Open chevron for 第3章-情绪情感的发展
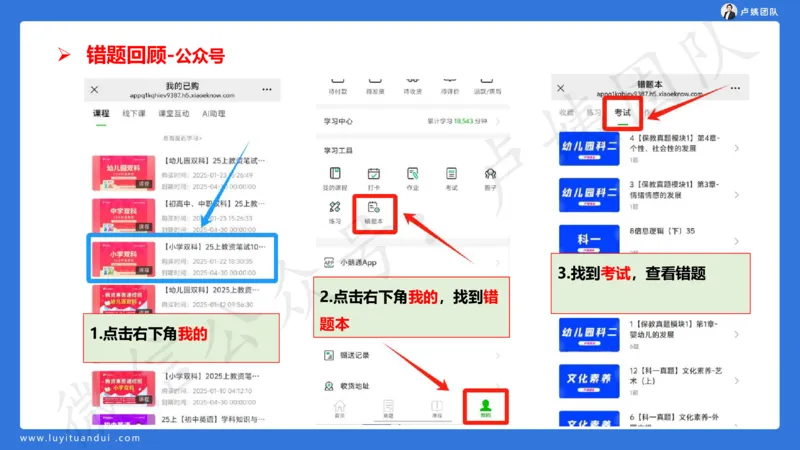Viewport: 800px width, 450px height. (x=736, y=194)
